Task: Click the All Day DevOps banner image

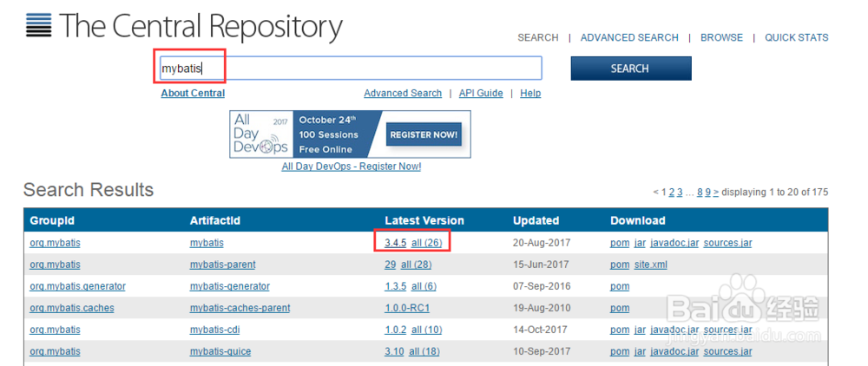Action: point(351,134)
